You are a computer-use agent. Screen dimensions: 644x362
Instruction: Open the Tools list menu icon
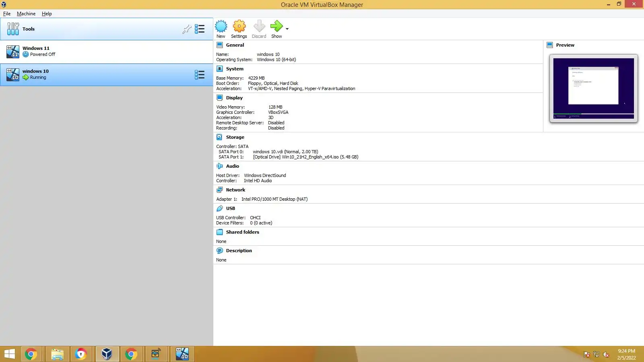[x=200, y=29]
